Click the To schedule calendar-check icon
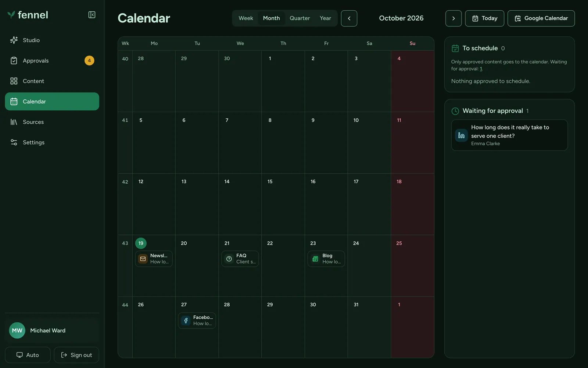 [x=455, y=48]
